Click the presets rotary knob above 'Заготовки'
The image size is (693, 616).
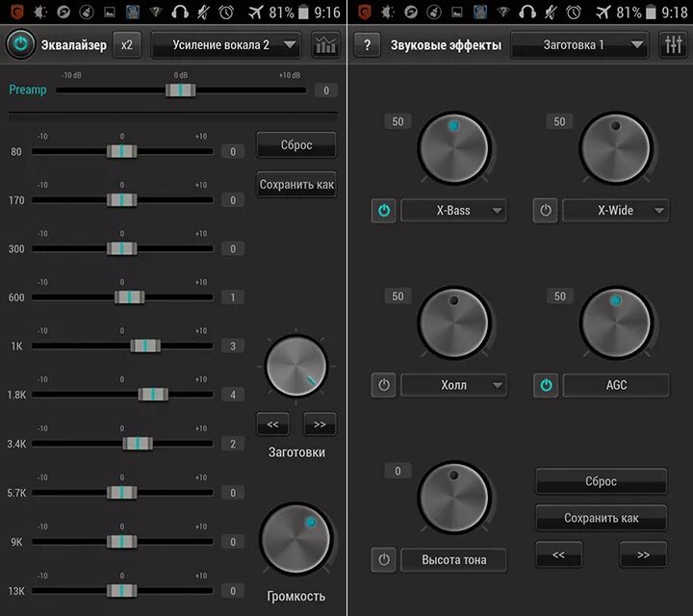tap(296, 366)
